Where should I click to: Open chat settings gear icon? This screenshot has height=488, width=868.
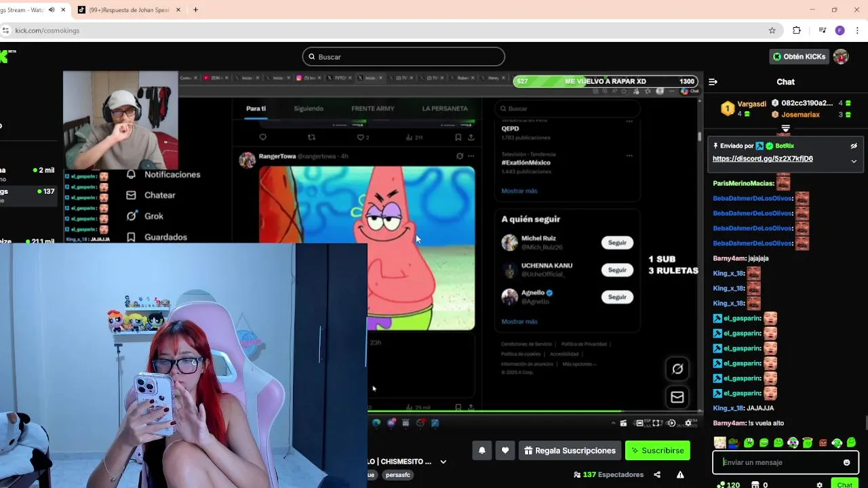(x=819, y=485)
